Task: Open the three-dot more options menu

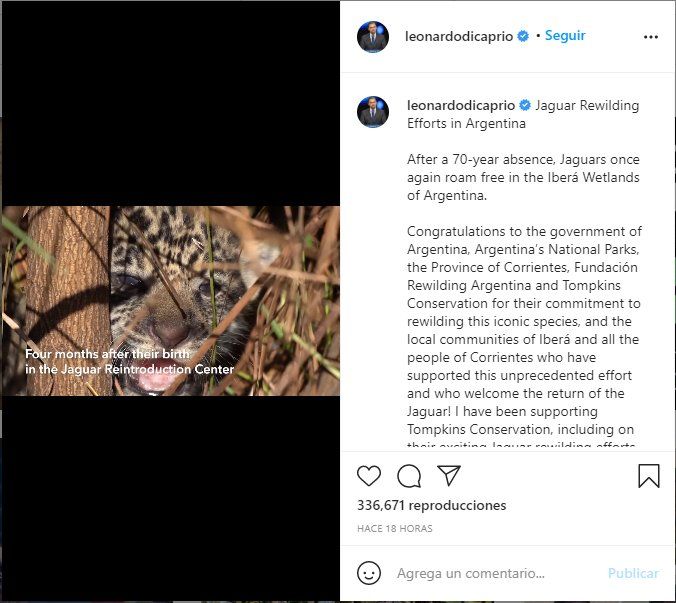Action: (x=651, y=37)
